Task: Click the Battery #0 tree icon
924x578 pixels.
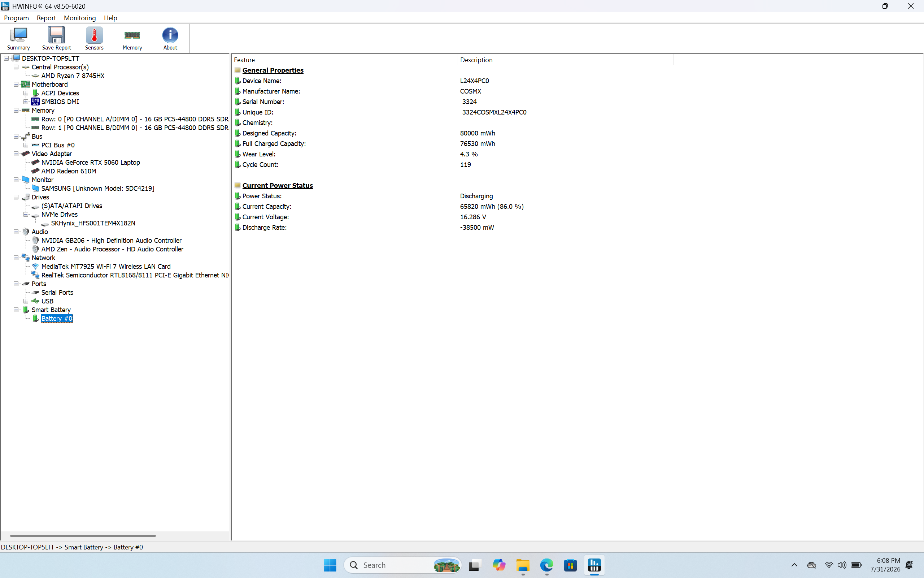Action: tap(35, 318)
